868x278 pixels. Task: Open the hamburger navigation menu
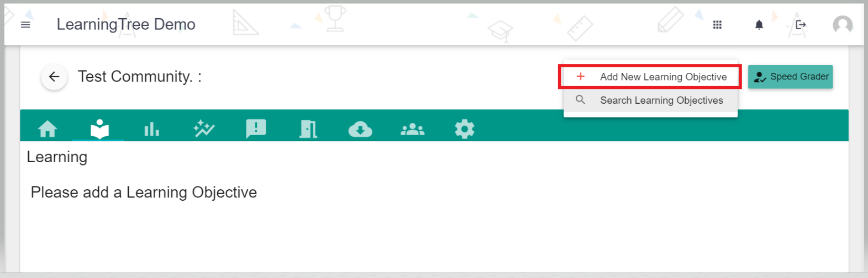[25, 25]
